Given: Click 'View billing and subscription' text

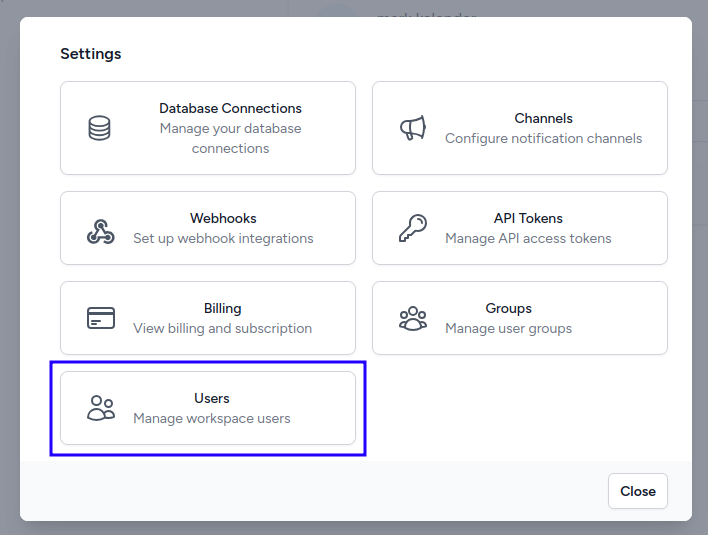Looking at the screenshot, I should click(x=223, y=328).
